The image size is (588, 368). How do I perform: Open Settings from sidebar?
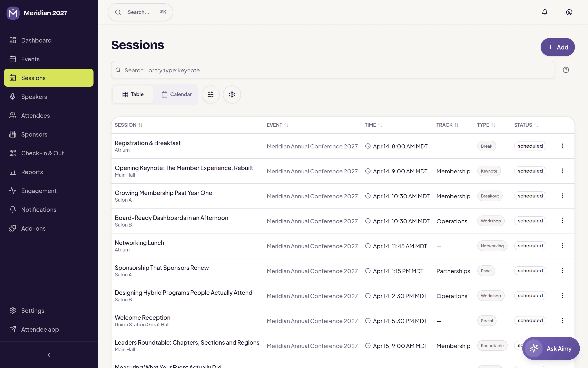point(49,311)
